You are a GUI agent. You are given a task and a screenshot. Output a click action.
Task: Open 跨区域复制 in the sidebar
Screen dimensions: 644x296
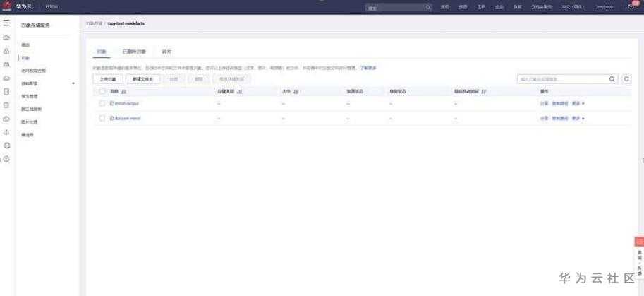click(31, 109)
